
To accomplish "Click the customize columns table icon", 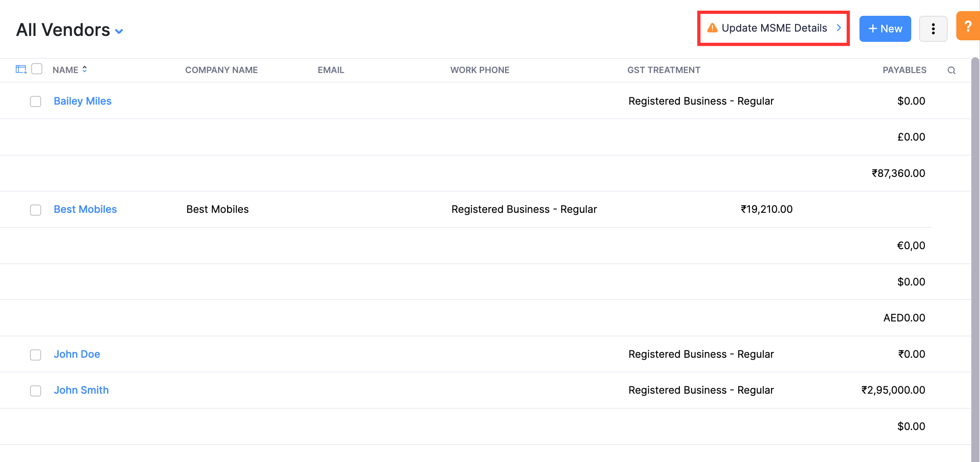I will (x=21, y=69).
